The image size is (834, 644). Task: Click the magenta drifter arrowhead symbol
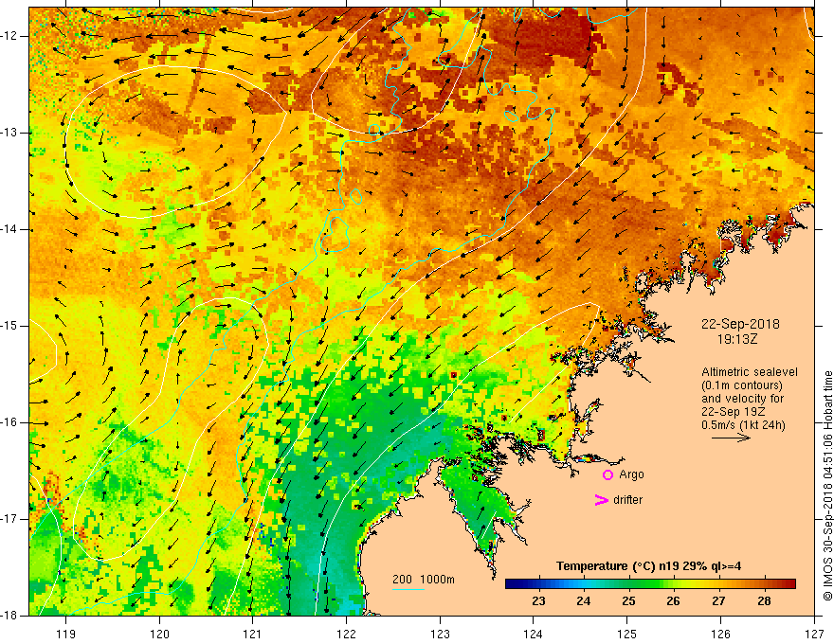[x=601, y=500]
